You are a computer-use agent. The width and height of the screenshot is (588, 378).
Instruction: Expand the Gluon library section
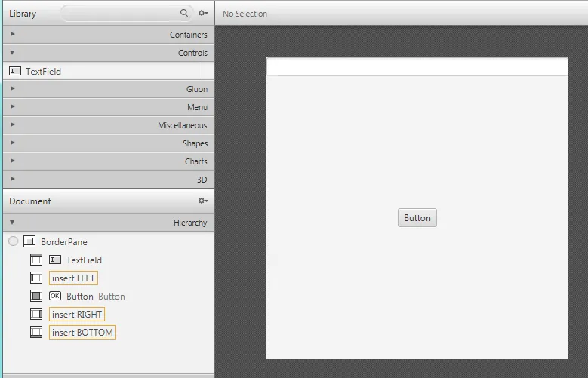point(12,88)
